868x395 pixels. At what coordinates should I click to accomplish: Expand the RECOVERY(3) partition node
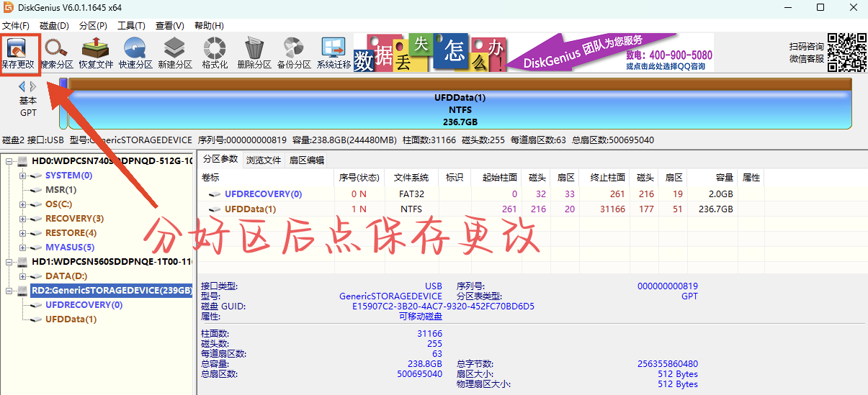pyautogui.click(x=23, y=219)
